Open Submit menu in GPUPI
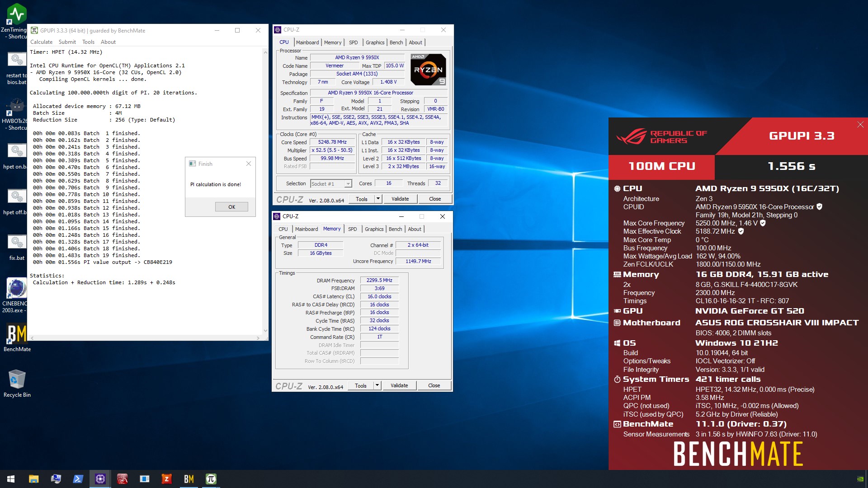 click(x=67, y=42)
